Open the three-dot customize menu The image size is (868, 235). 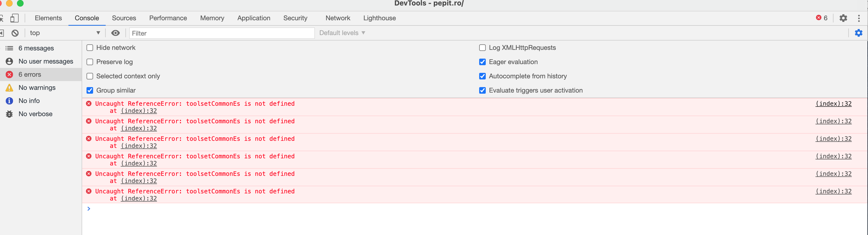pos(860,18)
